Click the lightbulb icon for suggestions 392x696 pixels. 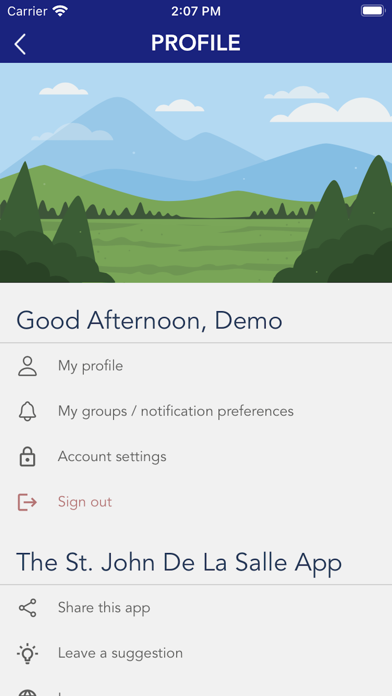point(28,653)
